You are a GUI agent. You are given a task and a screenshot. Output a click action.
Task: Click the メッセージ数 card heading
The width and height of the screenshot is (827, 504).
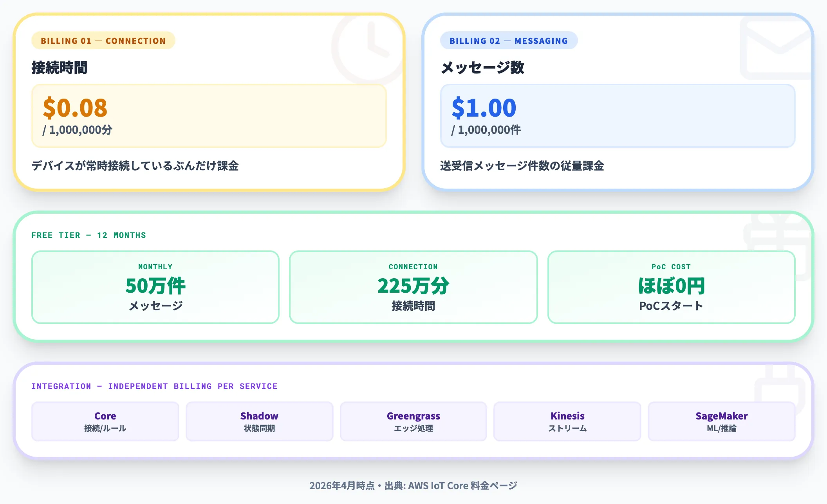pos(482,68)
